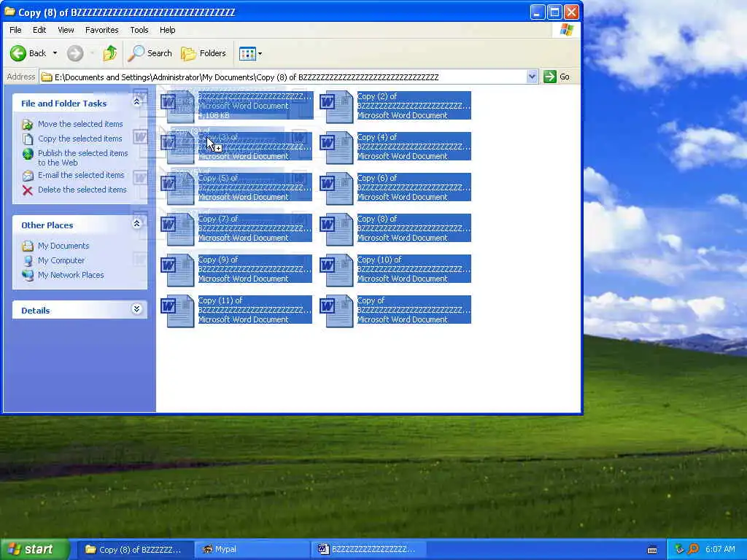Image resolution: width=747 pixels, height=560 pixels.
Task: Open My Network Places link
Action: point(71,275)
